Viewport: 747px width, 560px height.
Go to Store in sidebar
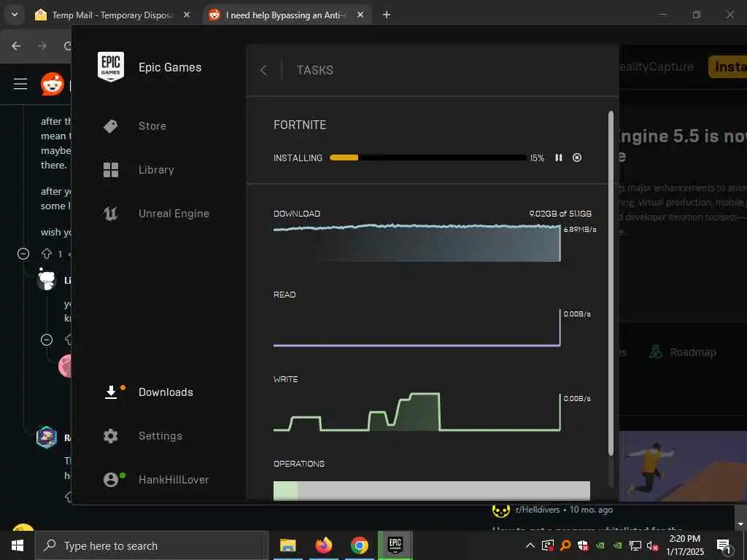(152, 126)
